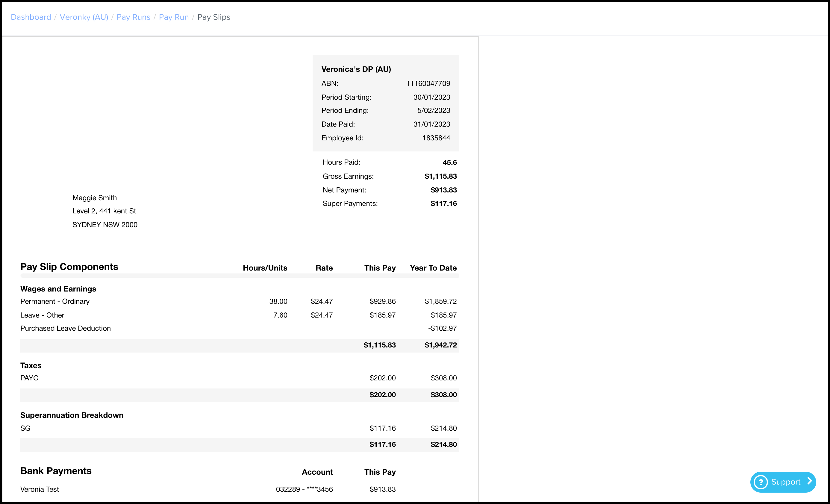The width and height of the screenshot is (830, 504).
Task: Select Employee Id 1835844
Action: [436, 138]
